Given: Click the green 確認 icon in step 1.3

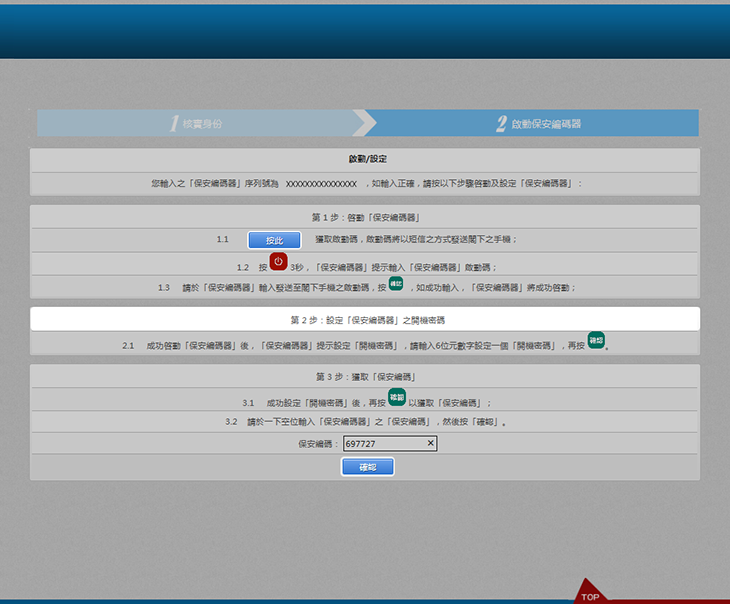Looking at the screenshot, I should (395, 284).
